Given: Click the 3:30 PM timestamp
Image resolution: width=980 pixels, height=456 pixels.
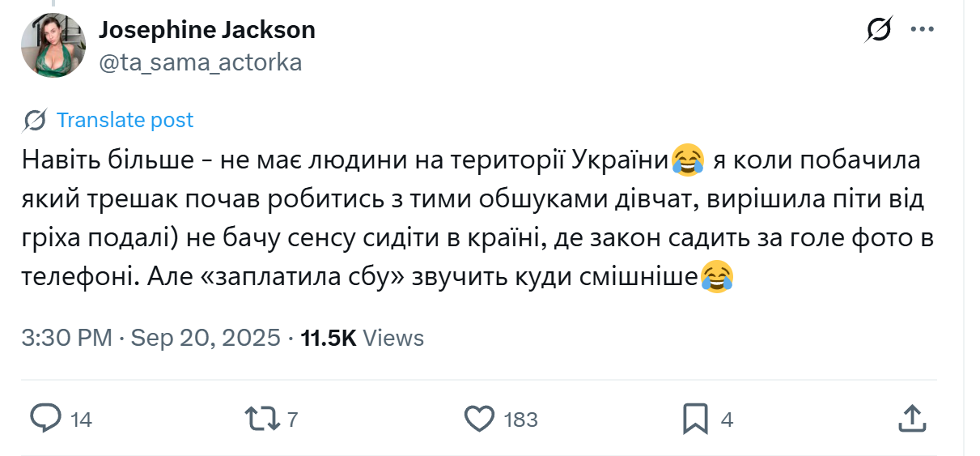Looking at the screenshot, I should click(66, 338).
